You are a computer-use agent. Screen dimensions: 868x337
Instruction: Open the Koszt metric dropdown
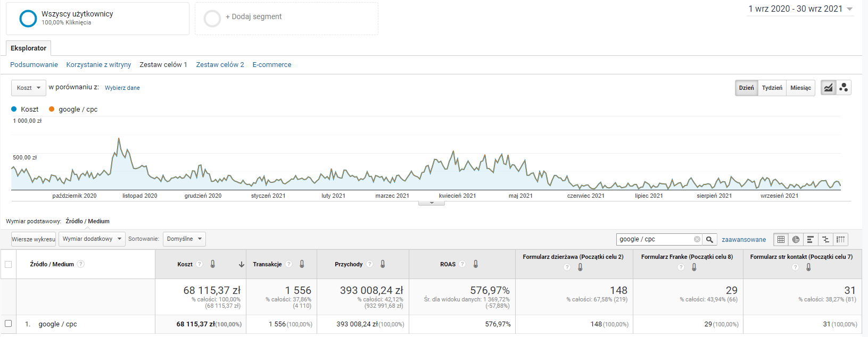click(28, 88)
